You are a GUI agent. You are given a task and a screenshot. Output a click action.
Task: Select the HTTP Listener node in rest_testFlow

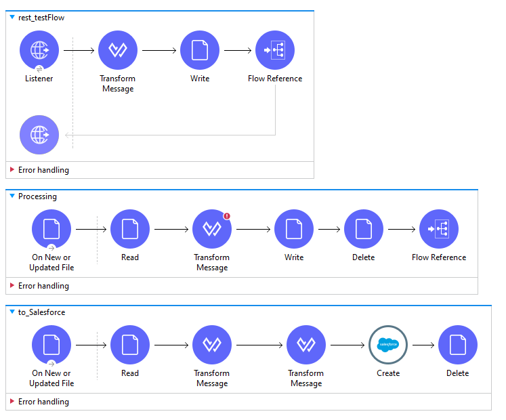(39, 51)
